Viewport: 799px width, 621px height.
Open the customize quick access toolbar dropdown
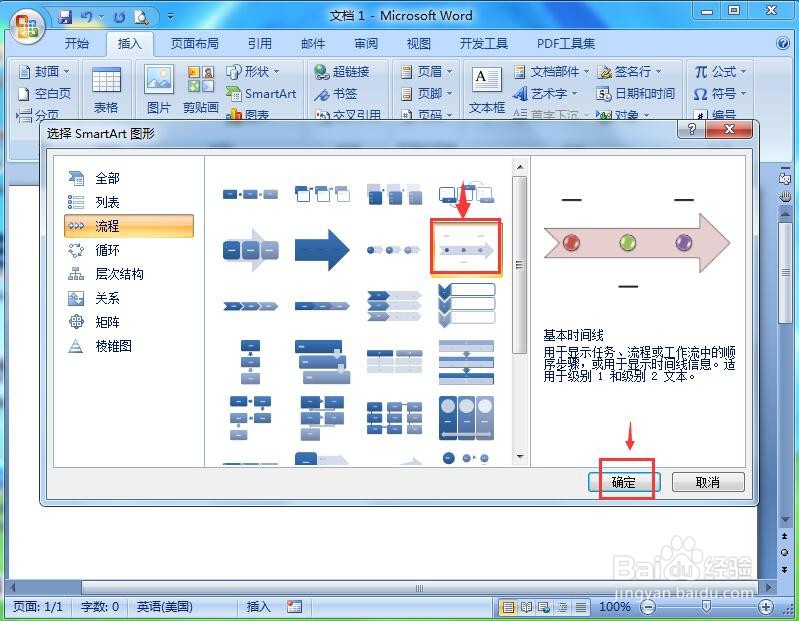(171, 16)
